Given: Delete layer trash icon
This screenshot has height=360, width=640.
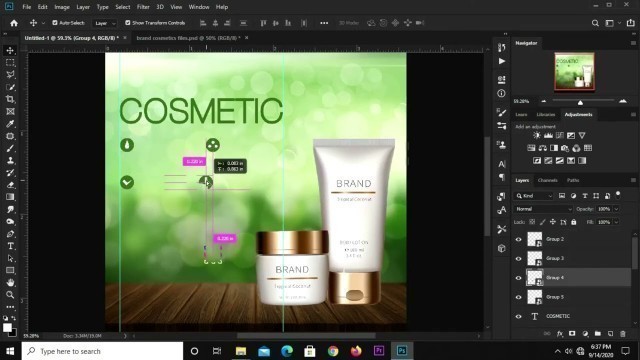Looking at the screenshot, I should (623, 333).
